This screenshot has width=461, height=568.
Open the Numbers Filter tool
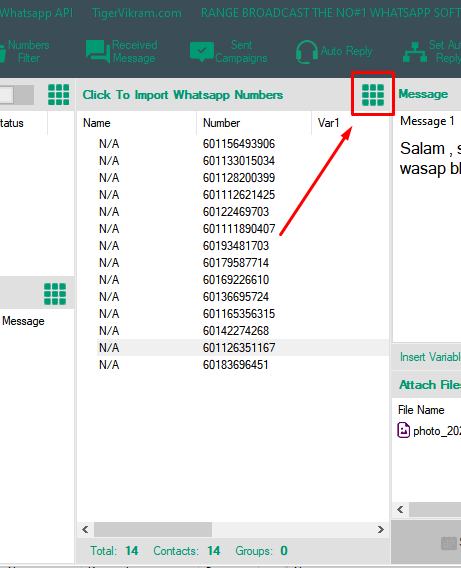[25, 51]
